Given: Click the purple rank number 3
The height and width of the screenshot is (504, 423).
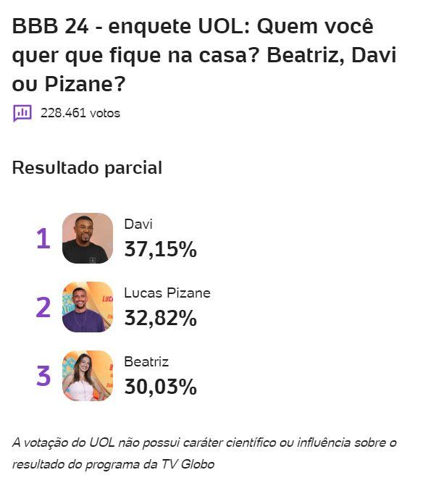Looking at the screenshot, I should [43, 376].
